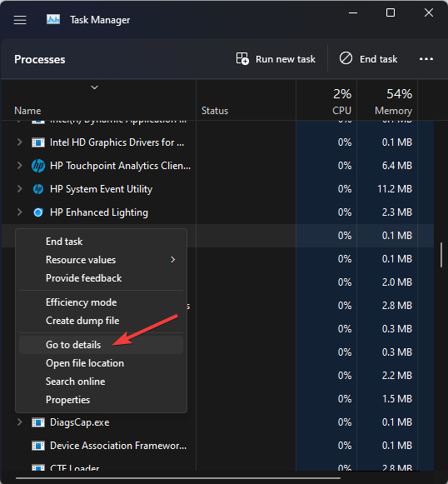This screenshot has width=448, height=484.
Task: Select the Intel HD Graphics Drivers row name
Action: 117,142
